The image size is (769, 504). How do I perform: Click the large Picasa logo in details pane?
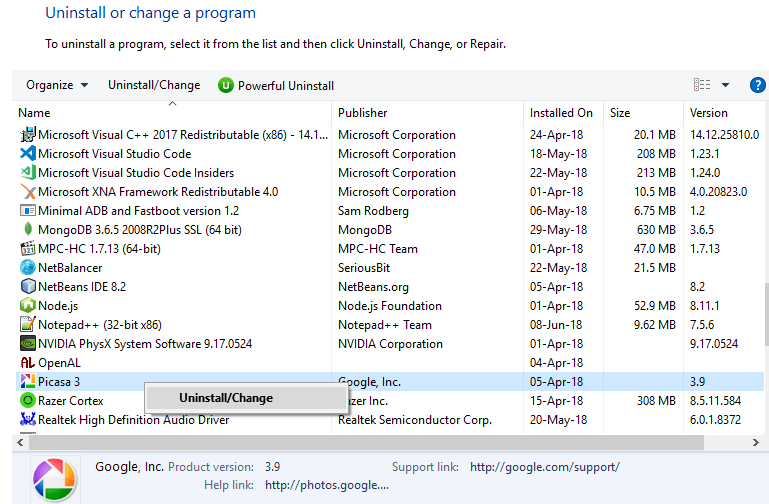(54, 480)
